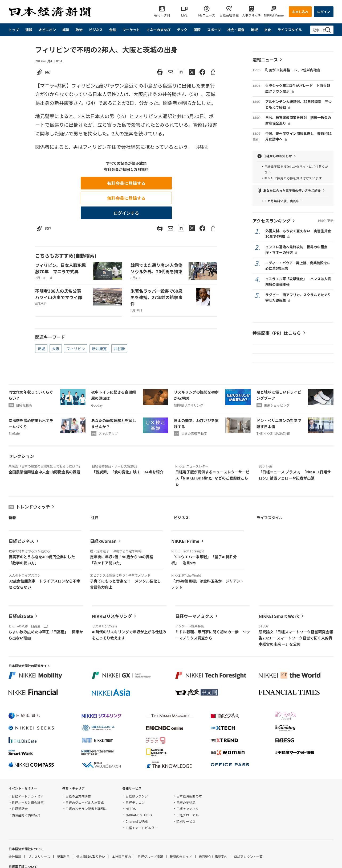Image resolution: width=342 pixels, height=868 pixels.
Task: Click the お申し込み button
Action: pos(300,12)
